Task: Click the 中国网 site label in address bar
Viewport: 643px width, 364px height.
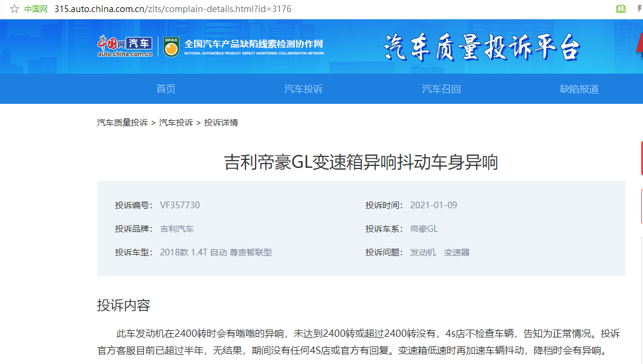Action: pyautogui.click(x=36, y=9)
